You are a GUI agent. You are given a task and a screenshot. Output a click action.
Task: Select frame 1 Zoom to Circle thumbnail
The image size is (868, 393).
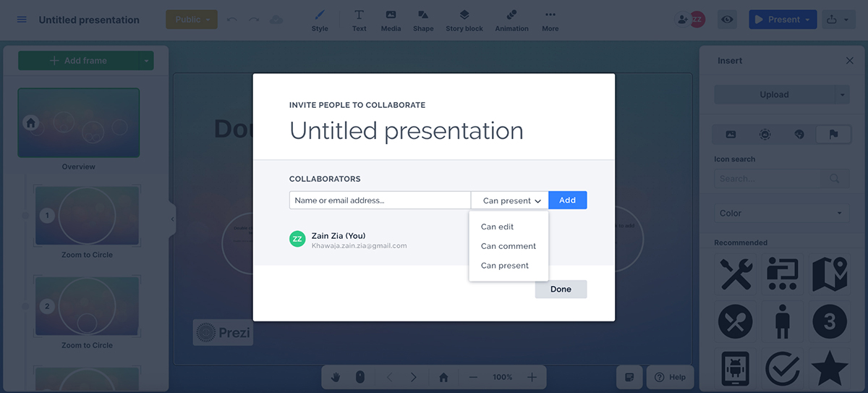point(87,216)
